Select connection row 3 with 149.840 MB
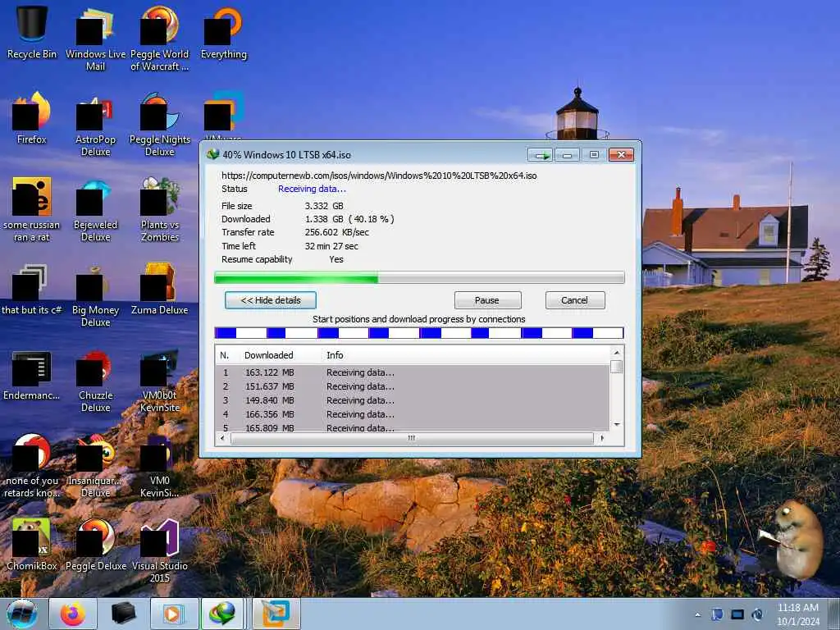 point(413,400)
